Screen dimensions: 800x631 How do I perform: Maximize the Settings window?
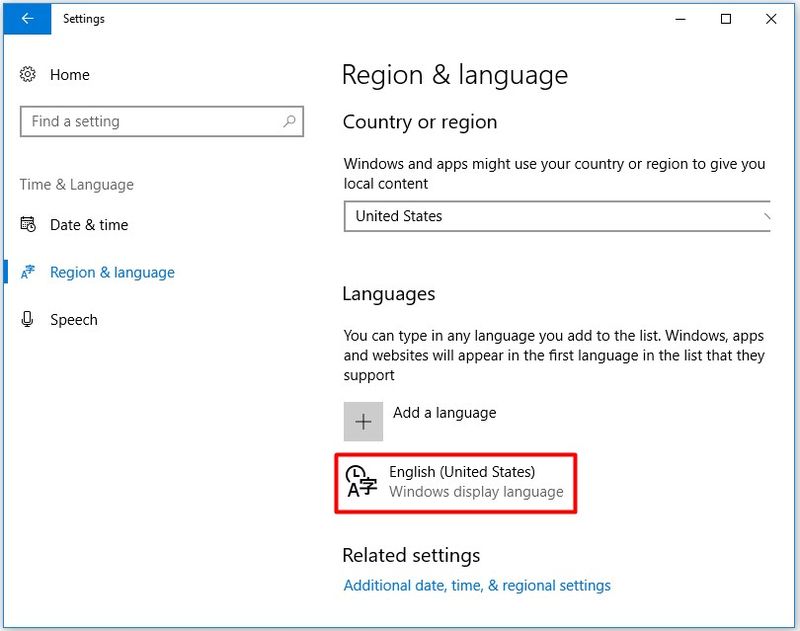(726, 19)
